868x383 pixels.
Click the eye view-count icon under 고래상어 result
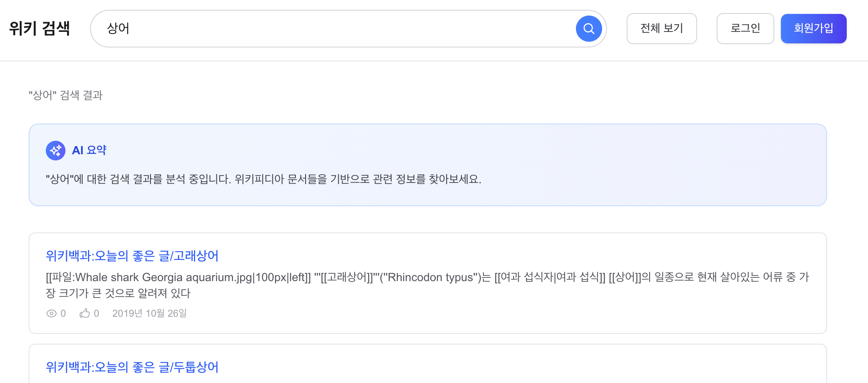point(51,313)
